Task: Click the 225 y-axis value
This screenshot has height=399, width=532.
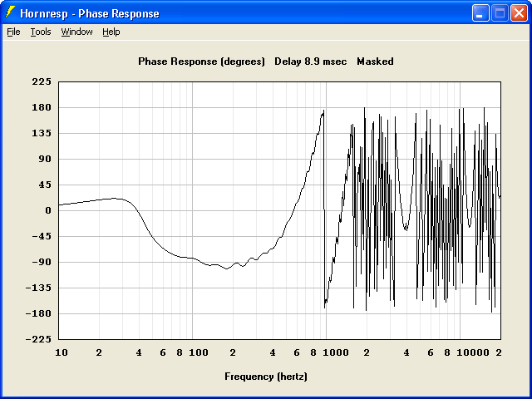Action: pos(42,81)
